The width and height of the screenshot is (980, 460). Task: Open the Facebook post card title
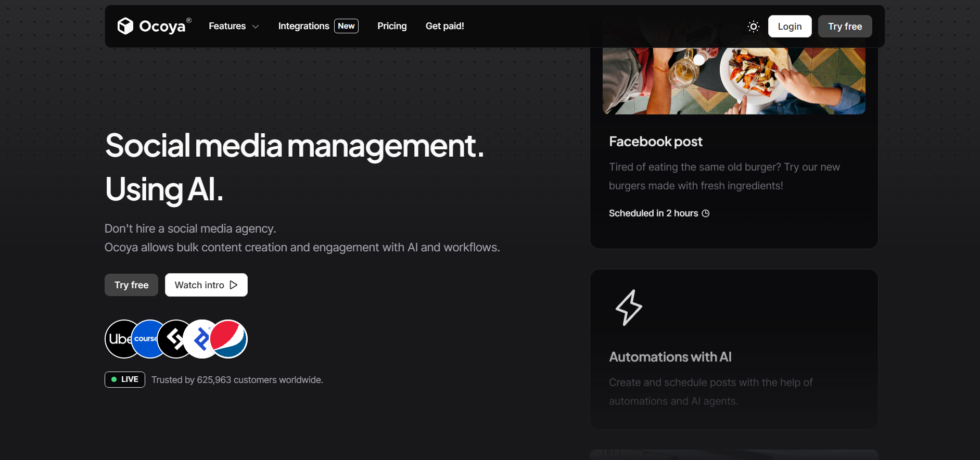tap(656, 142)
